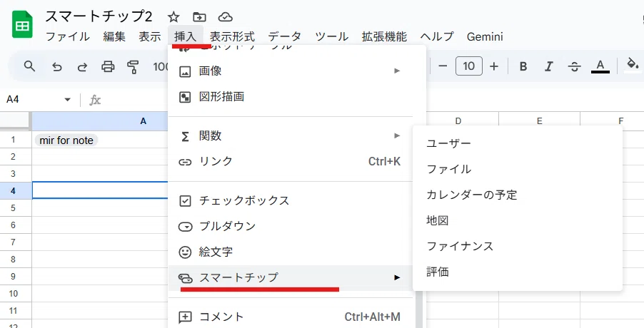Star the スマートチップ2 document

173,17
